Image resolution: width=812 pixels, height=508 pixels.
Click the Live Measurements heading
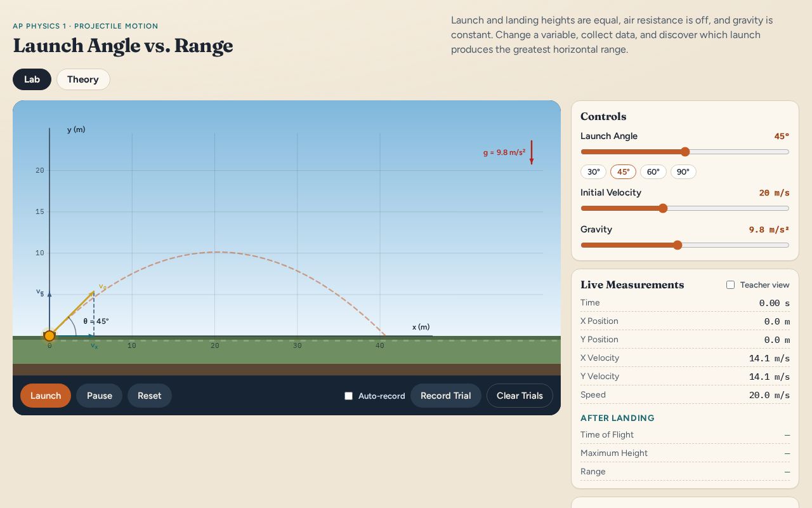tap(632, 285)
